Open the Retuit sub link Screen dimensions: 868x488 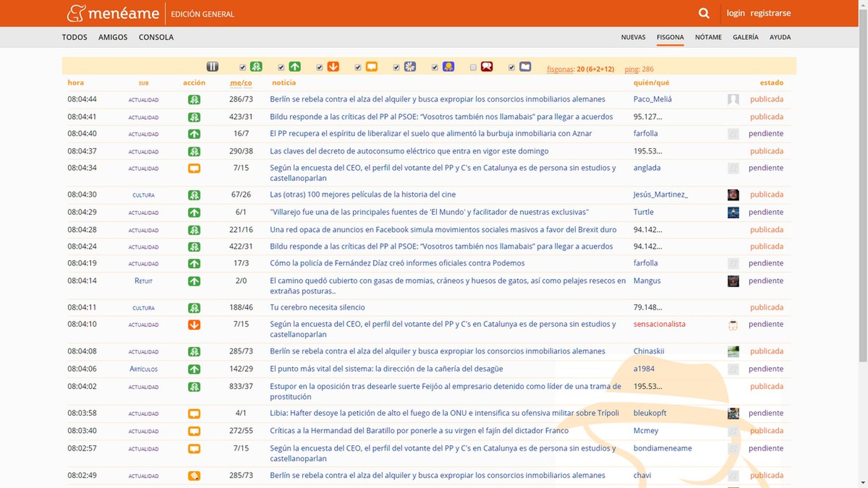(x=144, y=281)
